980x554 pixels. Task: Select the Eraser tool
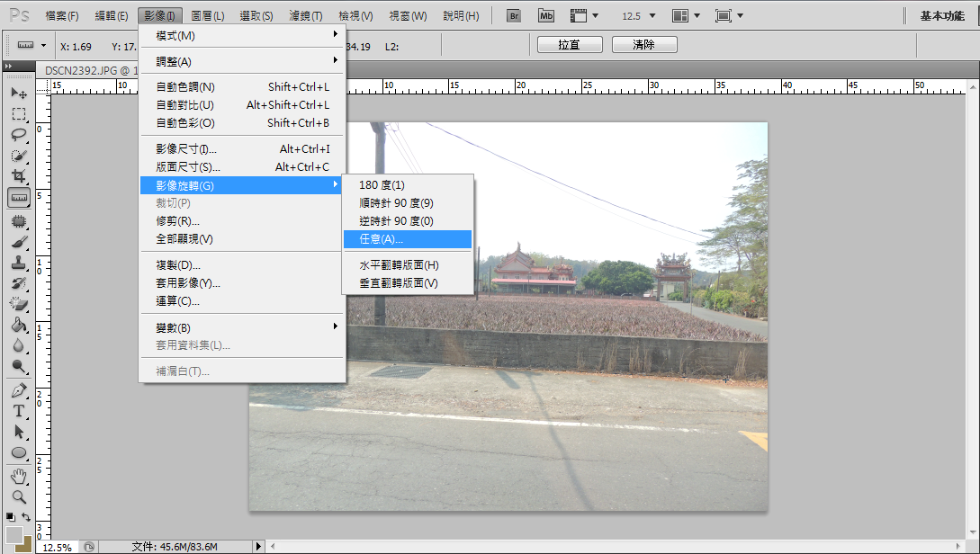click(19, 304)
